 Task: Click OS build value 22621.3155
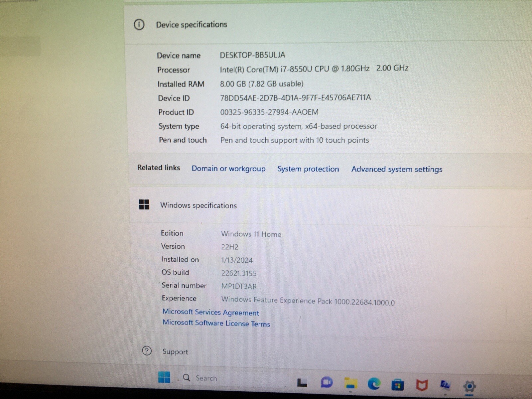coord(239,273)
